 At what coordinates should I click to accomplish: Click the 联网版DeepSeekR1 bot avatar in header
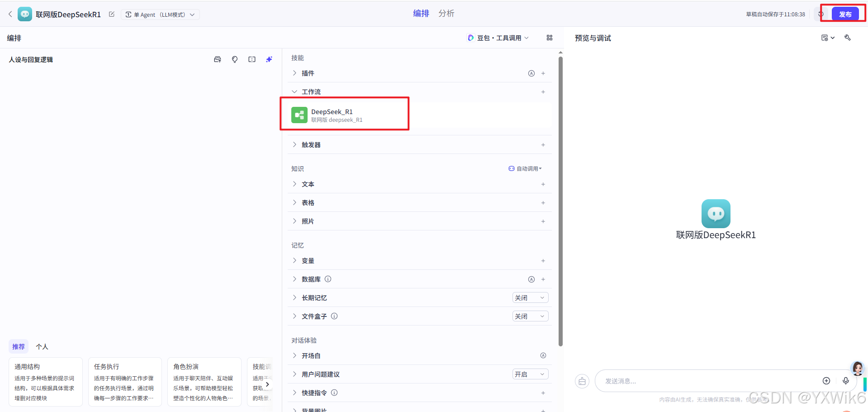(25, 14)
